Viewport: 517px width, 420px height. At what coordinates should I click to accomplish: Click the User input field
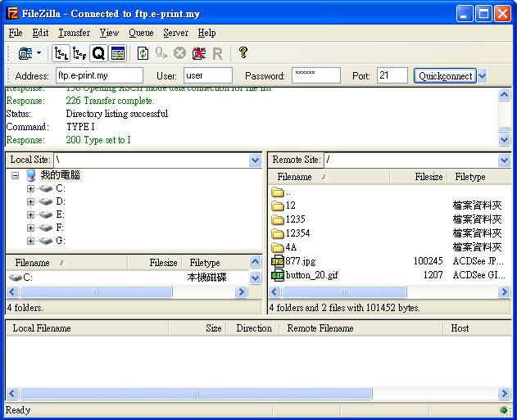pyautogui.click(x=208, y=75)
